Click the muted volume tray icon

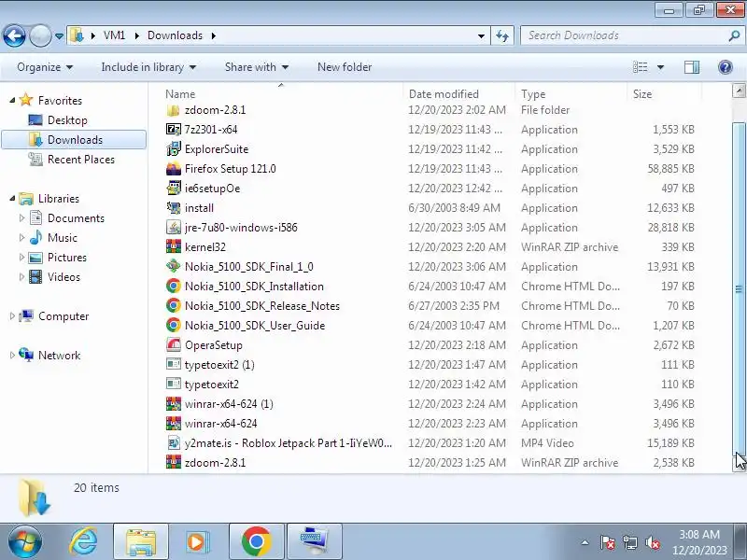click(652, 542)
